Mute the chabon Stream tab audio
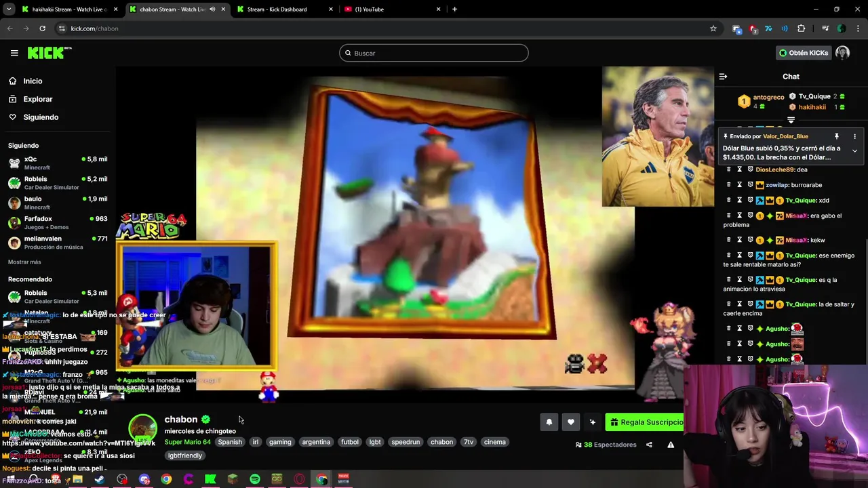This screenshot has width=868, height=488. pos(212,9)
